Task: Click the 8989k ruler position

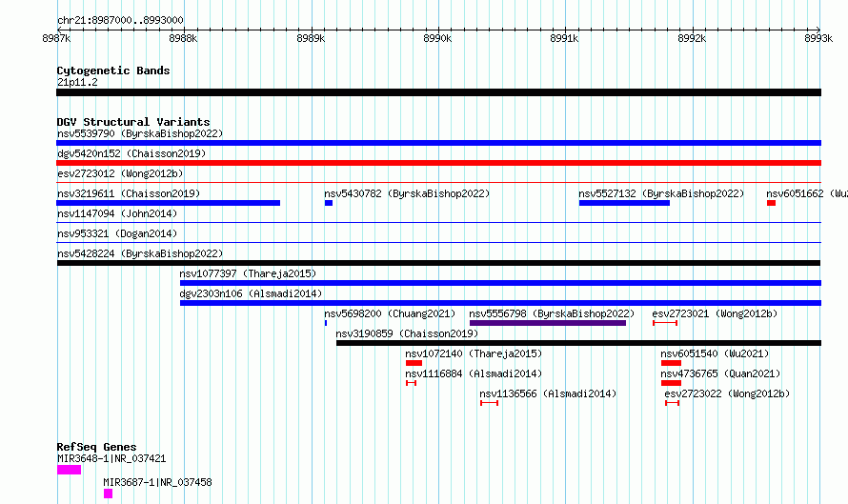Action: tap(311, 38)
